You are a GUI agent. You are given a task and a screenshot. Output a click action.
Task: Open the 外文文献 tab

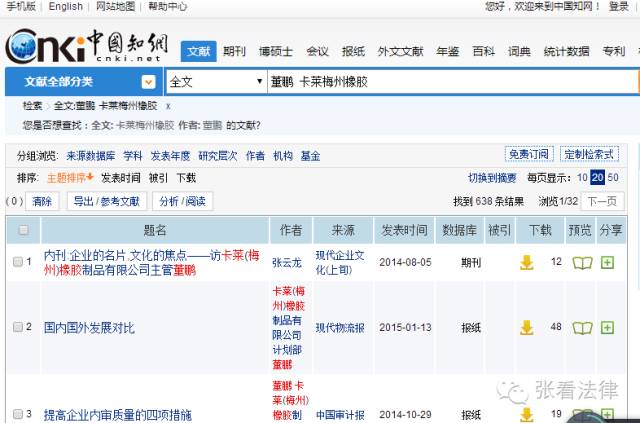[400, 51]
